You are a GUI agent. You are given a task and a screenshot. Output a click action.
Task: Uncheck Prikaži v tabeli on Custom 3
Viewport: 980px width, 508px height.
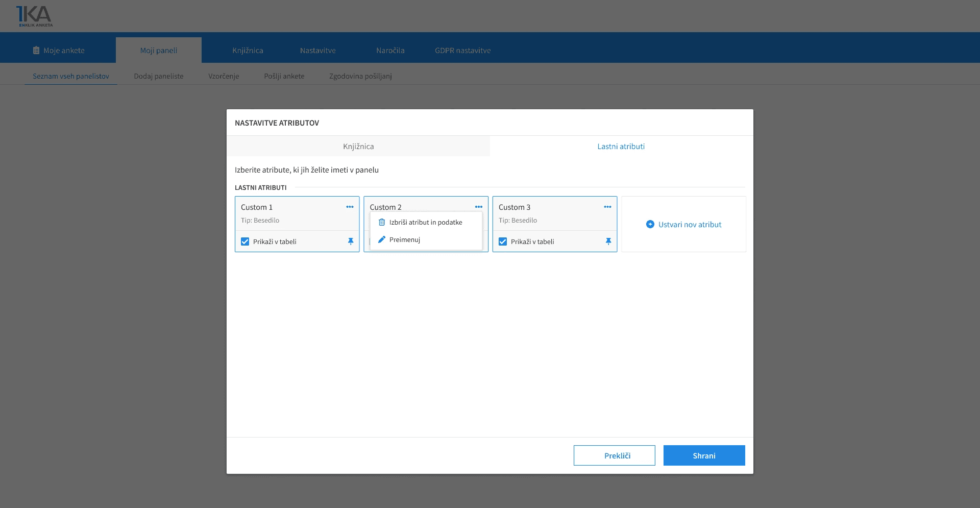(503, 241)
